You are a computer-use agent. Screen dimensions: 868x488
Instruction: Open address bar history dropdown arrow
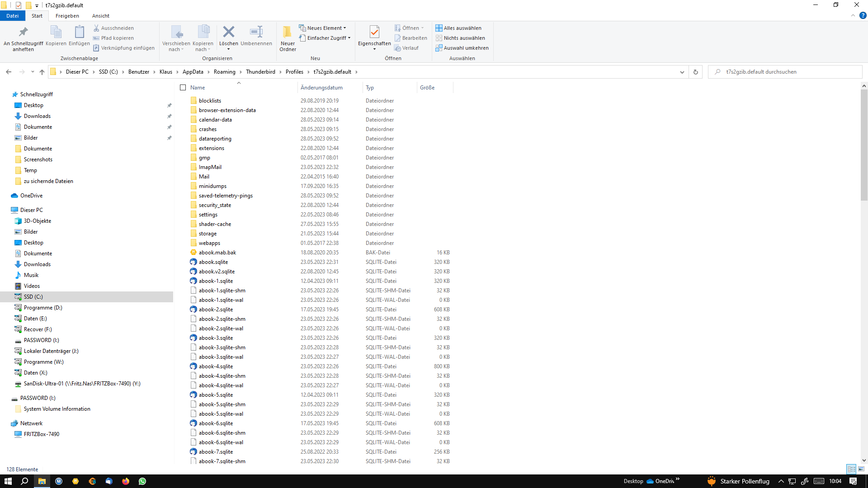682,72
